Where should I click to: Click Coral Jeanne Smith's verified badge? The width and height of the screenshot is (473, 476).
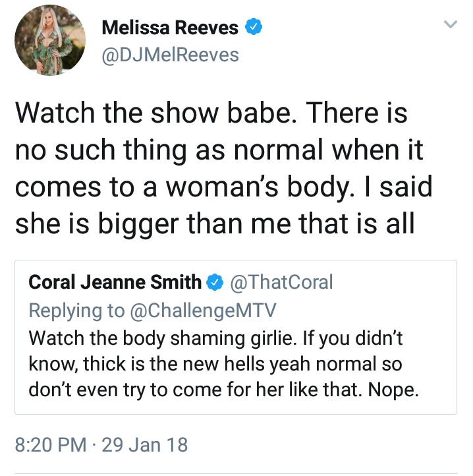215,282
